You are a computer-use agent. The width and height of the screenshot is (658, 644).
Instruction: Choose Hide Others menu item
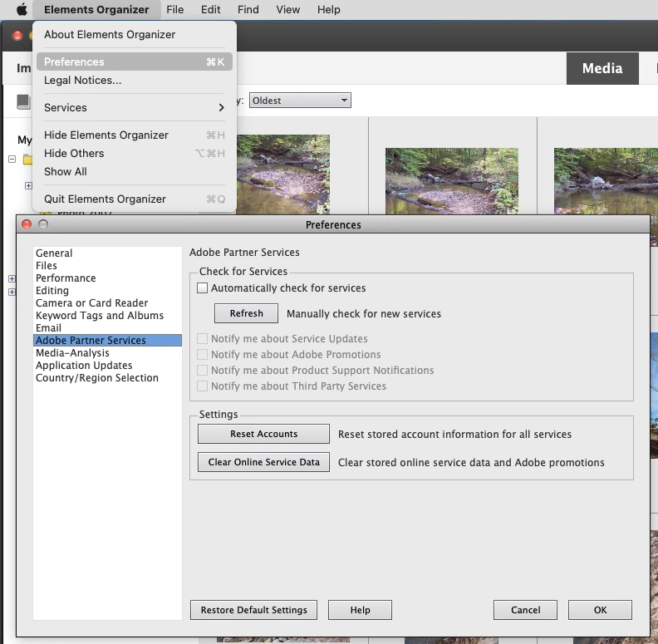point(135,153)
